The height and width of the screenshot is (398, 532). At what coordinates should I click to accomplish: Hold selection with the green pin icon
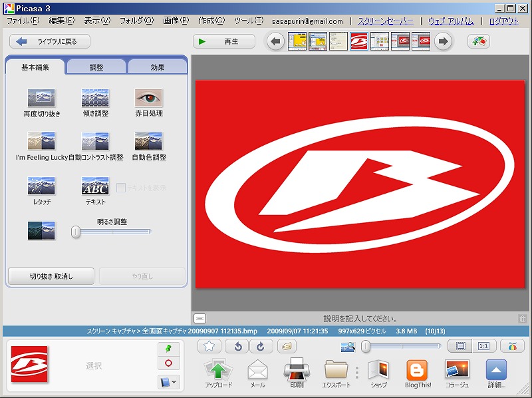[168, 349]
